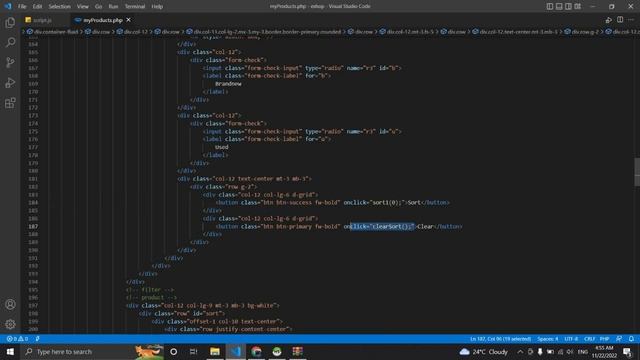Open the Go menu

tap(98, 7)
